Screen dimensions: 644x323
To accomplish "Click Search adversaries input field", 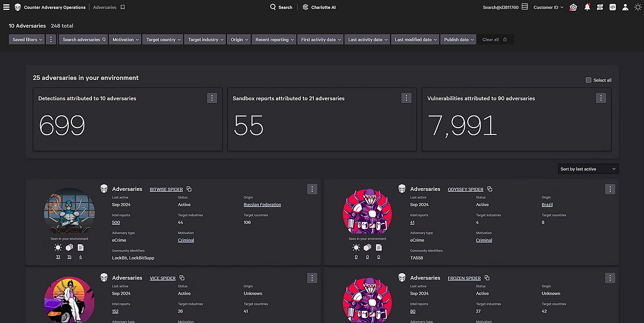I will tap(83, 39).
